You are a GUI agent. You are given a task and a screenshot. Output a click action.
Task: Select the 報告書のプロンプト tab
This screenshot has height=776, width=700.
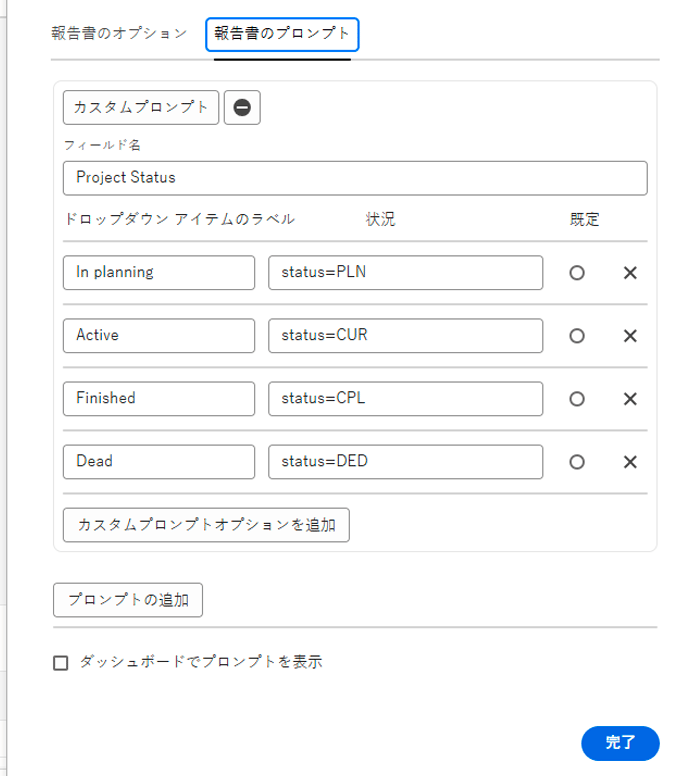coord(282,34)
